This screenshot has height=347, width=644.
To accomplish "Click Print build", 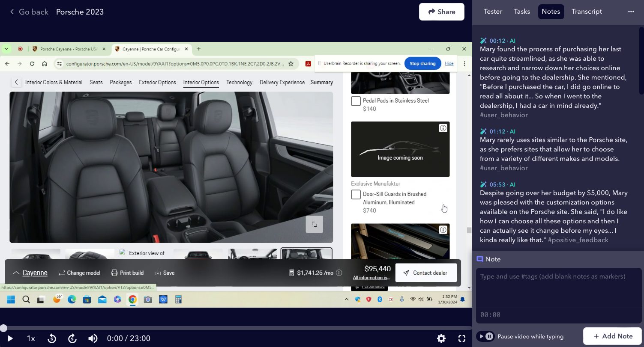I will [x=127, y=273].
